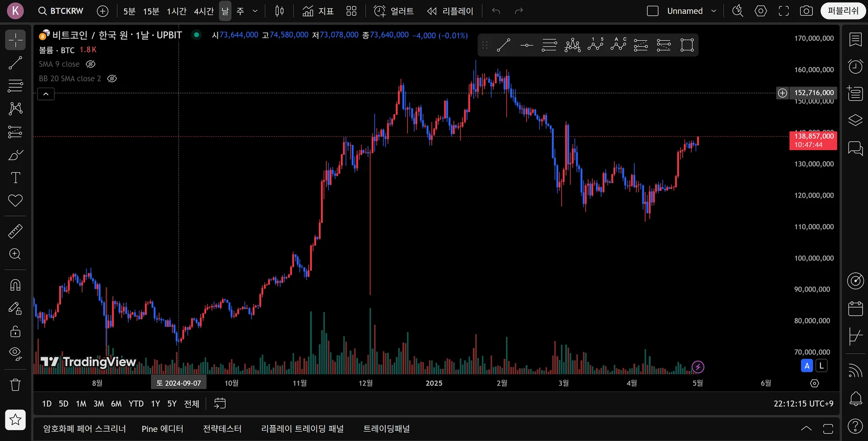Toggle hide all drawings eye icon
Viewport: 868px width, 441px height.
pyautogui.click(x=15, y=354)
